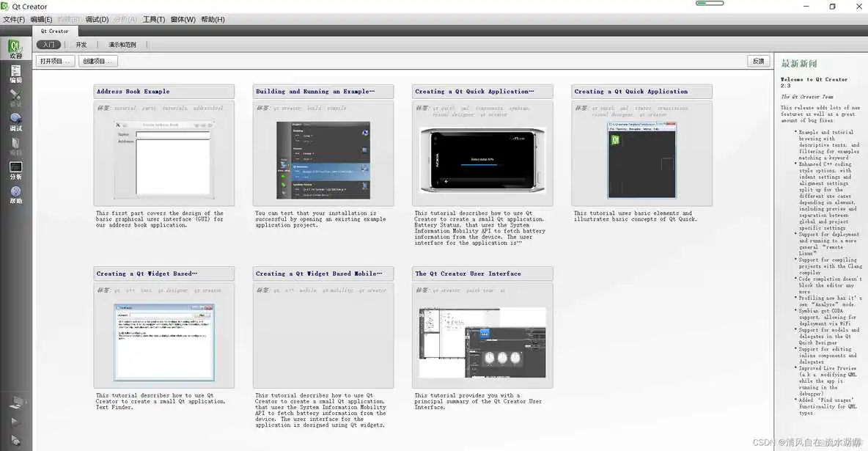The image size is (868, 451).
Task: Switch to Analyze (分析) mode
Action: 15,170
